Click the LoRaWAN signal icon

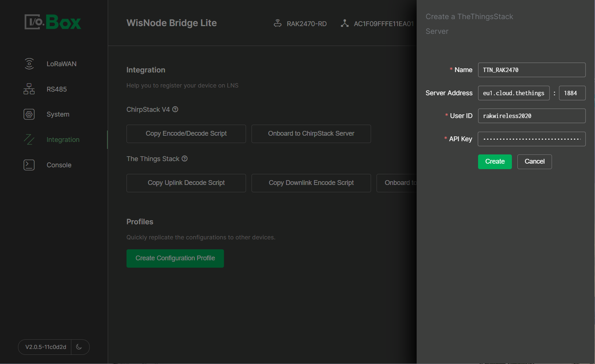(29, 64)
